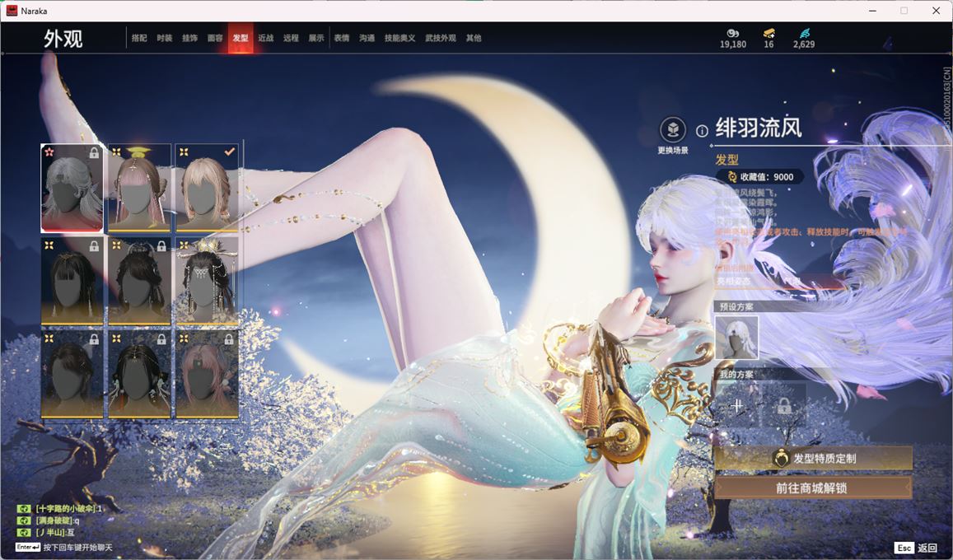This screenshot has width=953, height=560.
Task: Click the 更换场景 scene change icon
Action: (673, 129)
